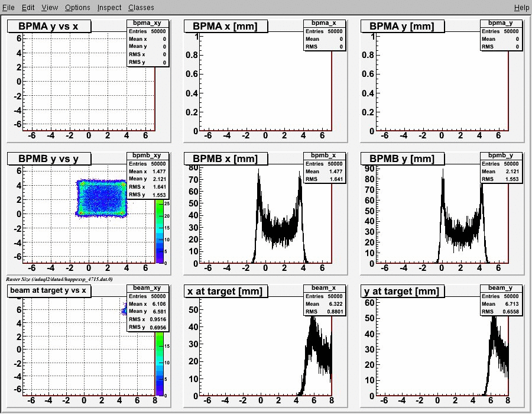Select the 'BPMA x [mm]' plot title
532x414 pixels.
(225, 26)
